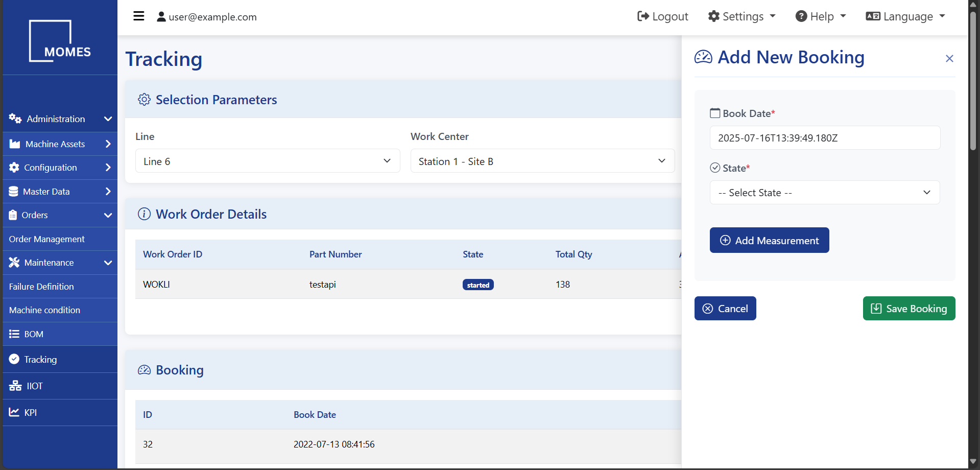The width and height of the screenshot is (980, 470).
Task: Collapse the Orders menu chevron
Action: [x=108, y=216]
